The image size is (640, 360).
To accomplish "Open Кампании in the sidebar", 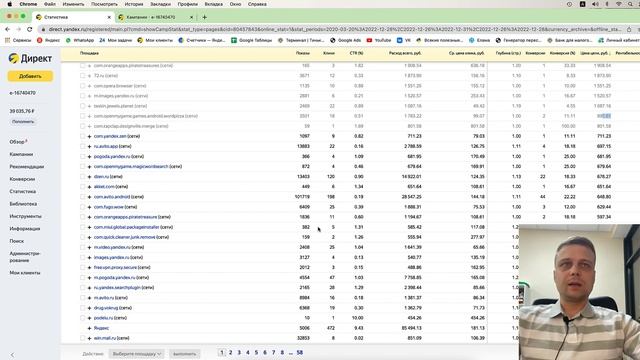I will tap(21, 154).
